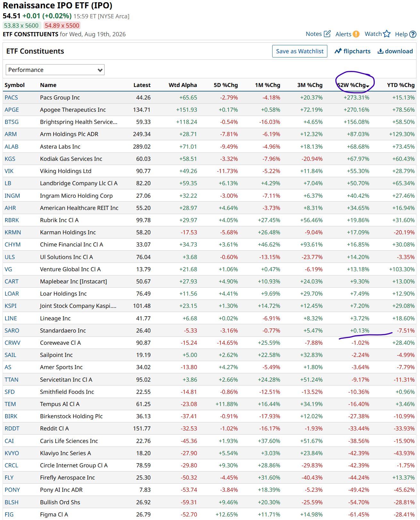Open PACS symbol link

pyautogui.click(x=11, y=97)
